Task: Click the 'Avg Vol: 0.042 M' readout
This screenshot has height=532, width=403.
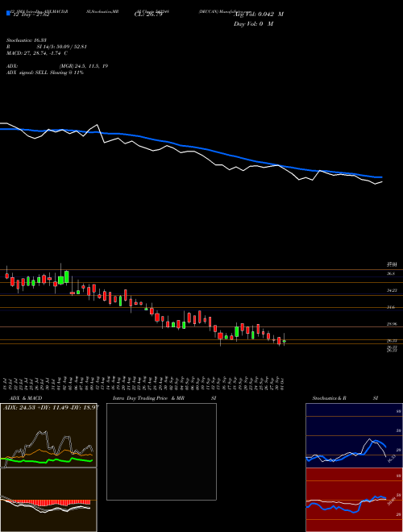Action: [259, 15]
